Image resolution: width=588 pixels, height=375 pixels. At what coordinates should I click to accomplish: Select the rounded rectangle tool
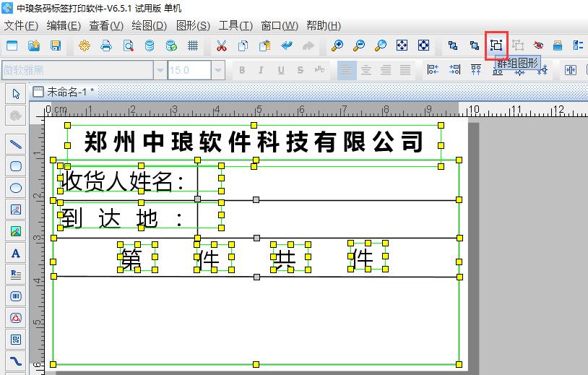click(x=16, y=166)
